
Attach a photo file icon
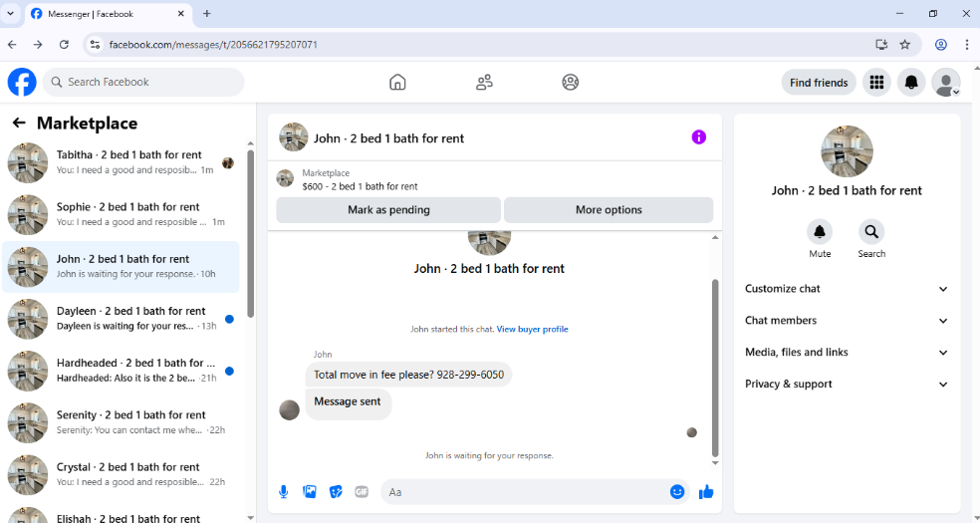coord(310,492)
